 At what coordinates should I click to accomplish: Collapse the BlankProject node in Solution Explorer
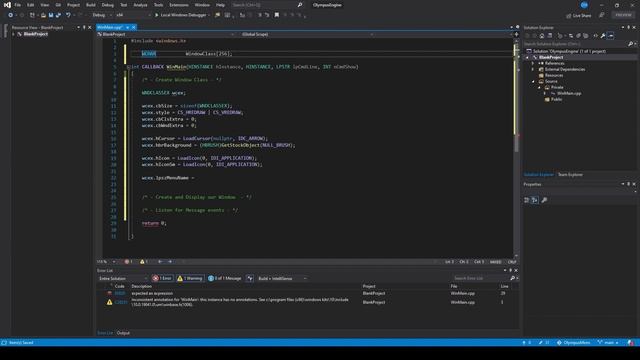pos(527,57)
